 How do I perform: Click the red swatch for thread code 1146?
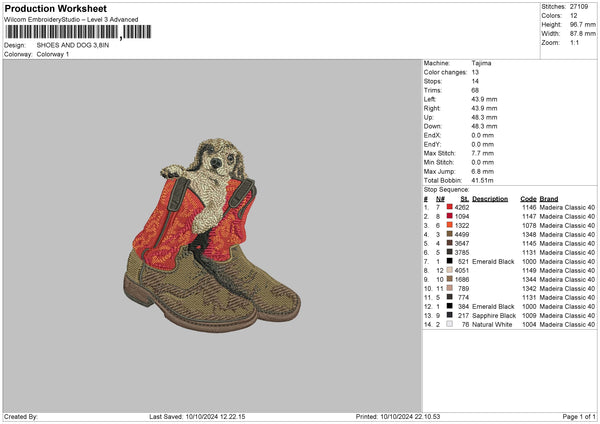click(x=450, y=207)
